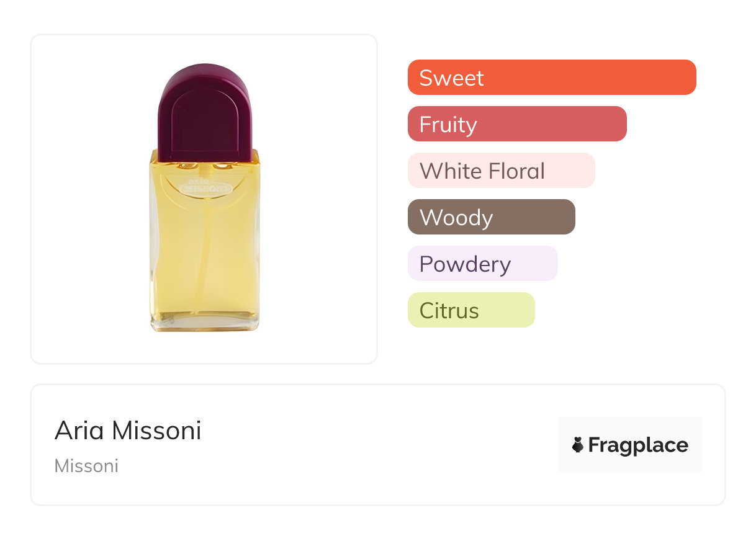756x536 pixels.
Task: Click the clear glass base of bottle
Action: pos(205,323)
